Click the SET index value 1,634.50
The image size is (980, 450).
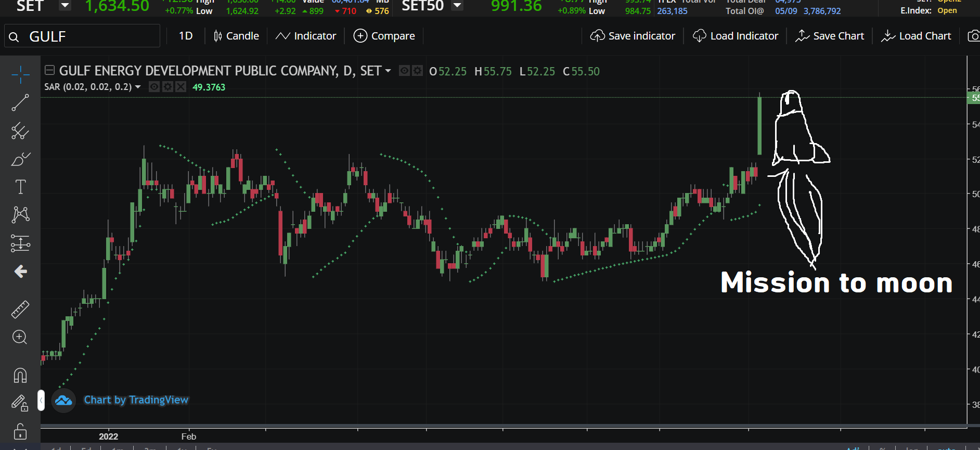[x=118, y=6]
